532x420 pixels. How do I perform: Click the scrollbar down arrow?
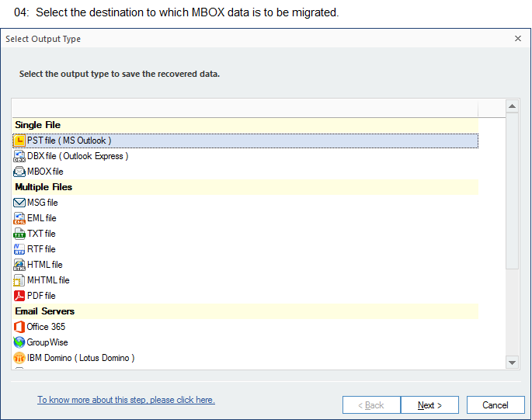pos(513,363)
